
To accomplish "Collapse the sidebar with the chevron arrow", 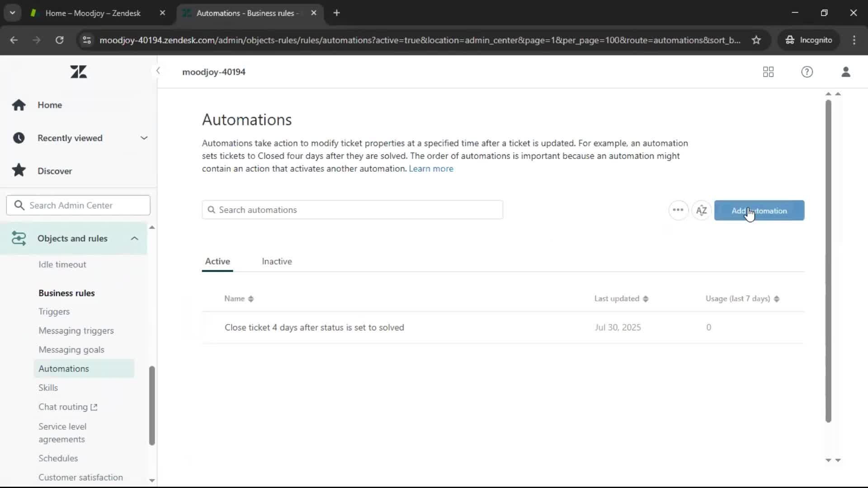I will tap(158, 71).
